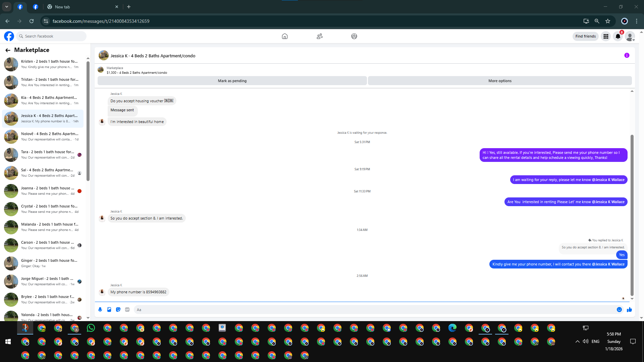The image size is (644, 362).
Task: Open the Chrome tab search dropdown
Action: point(7,7)
